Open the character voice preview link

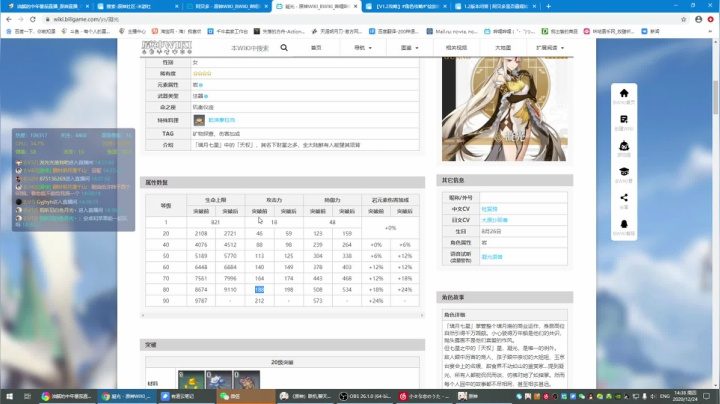click(492, 257)
